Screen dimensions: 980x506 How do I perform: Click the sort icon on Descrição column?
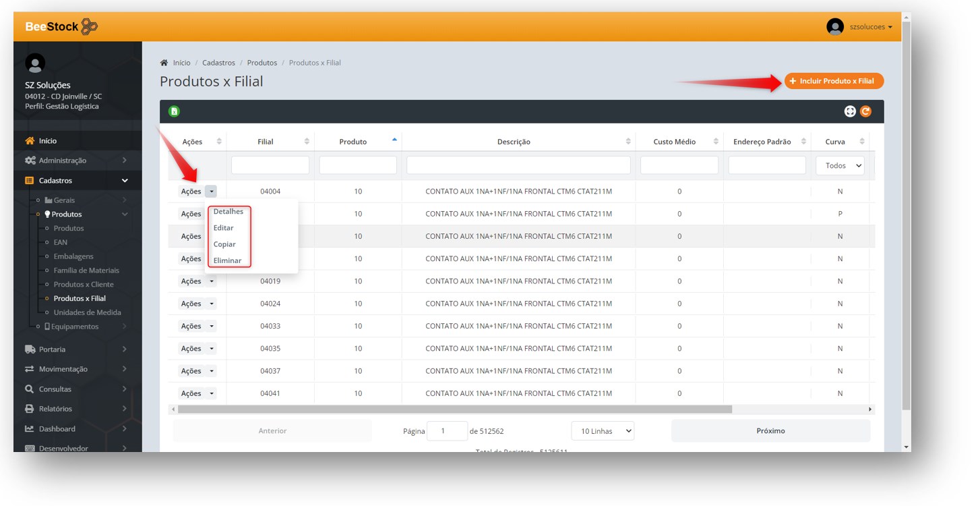click(628, 142)
